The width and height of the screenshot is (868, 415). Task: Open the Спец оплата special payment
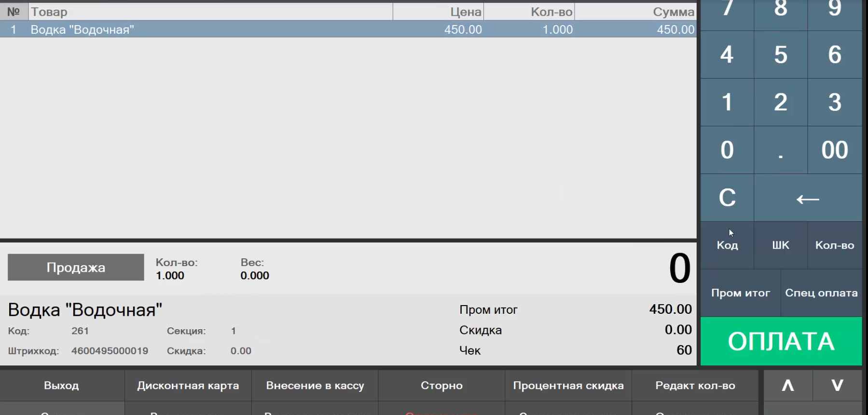[x=821, y=293]
